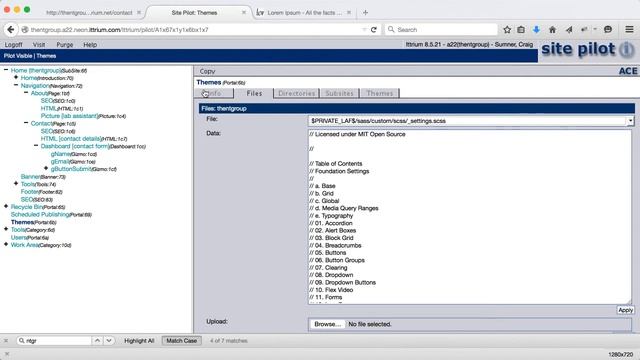This screenshot has width=640, height=360.
Task: Open Scheduled Publishing in the tree
Action: 40,214
